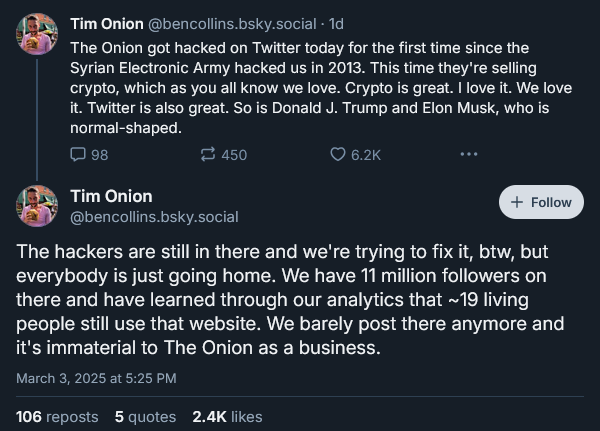
Task: Click Tim Onion name on main post
Action: pyautogui.click(x=111, y=196)
